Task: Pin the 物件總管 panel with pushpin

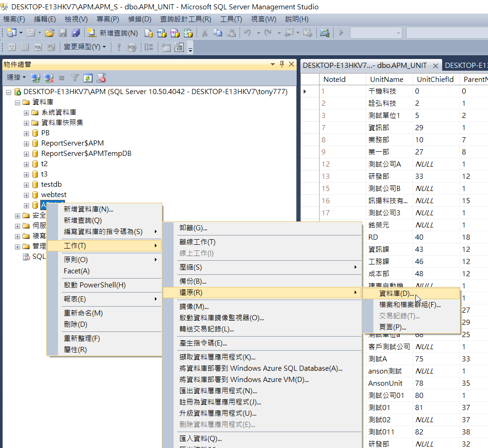Action: tap(282, 64)
